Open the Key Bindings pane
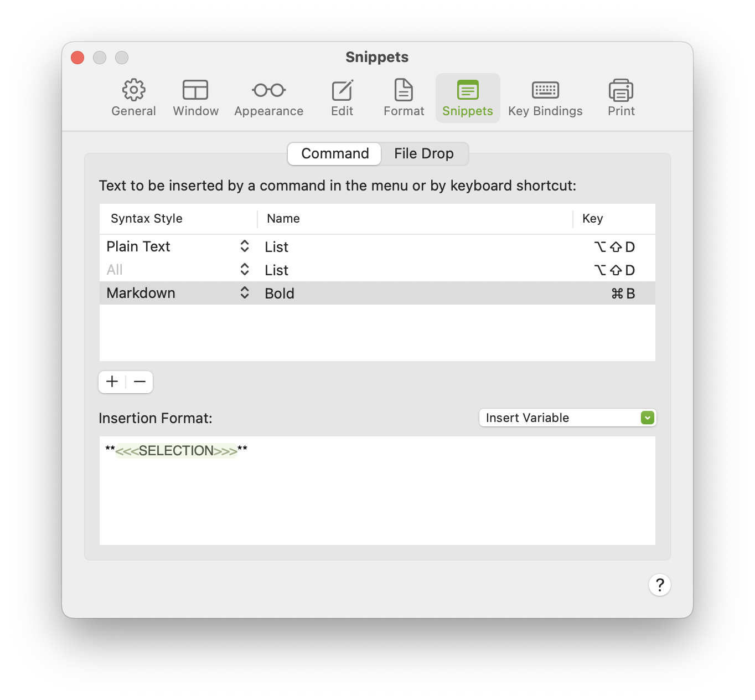 point(545,97)
